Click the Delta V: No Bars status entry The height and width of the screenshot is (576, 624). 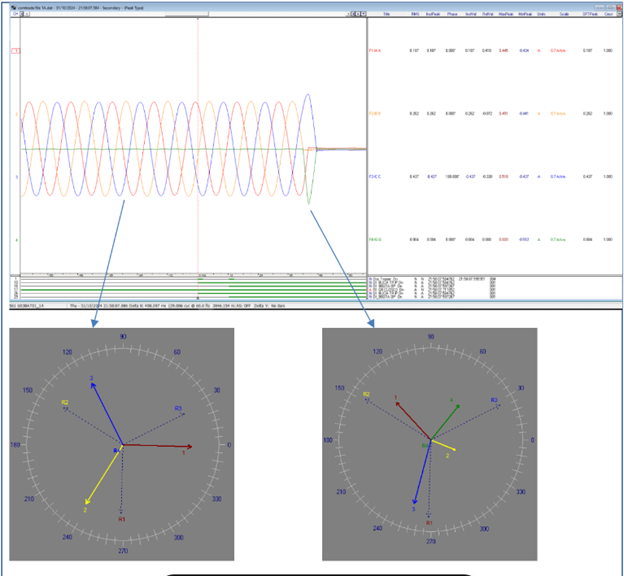[270, 306]
